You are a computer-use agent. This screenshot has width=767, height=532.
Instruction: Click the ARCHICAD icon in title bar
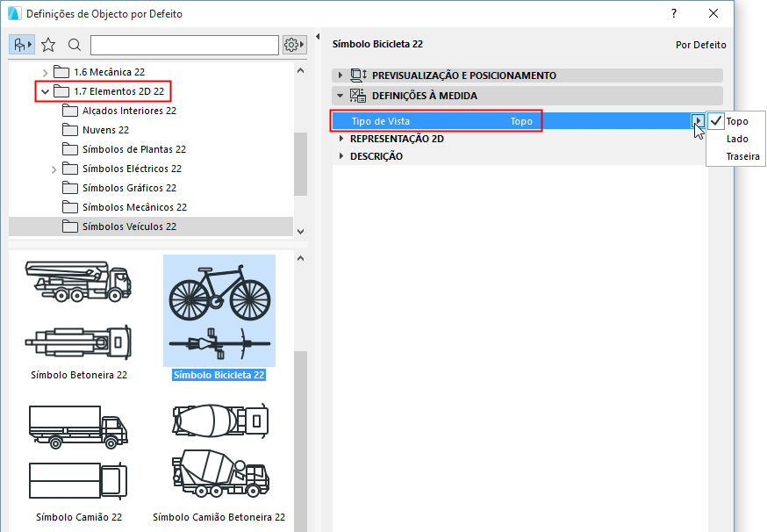tap(14, 13)
